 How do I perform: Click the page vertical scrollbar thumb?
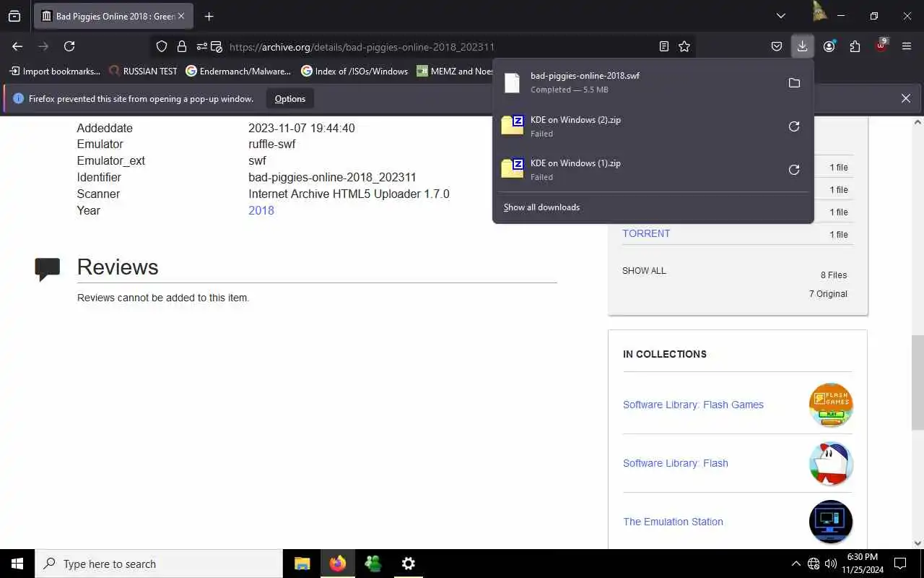click(918, 383)
